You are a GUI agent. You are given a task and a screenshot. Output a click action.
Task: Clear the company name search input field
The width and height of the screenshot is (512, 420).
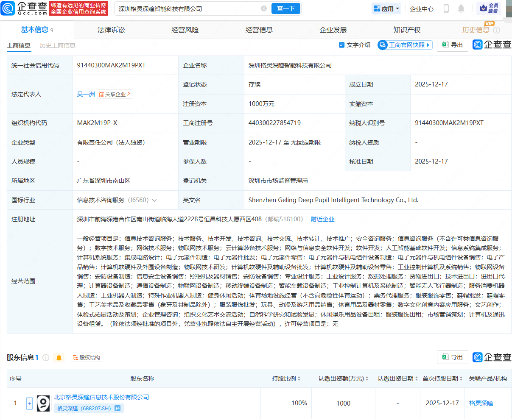[264, 8]
